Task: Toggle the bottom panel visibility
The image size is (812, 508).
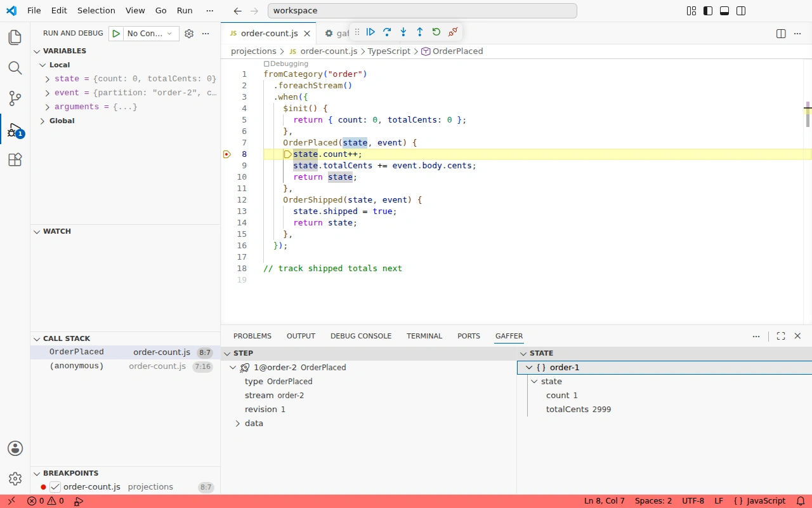Action: tap(724, 11)
